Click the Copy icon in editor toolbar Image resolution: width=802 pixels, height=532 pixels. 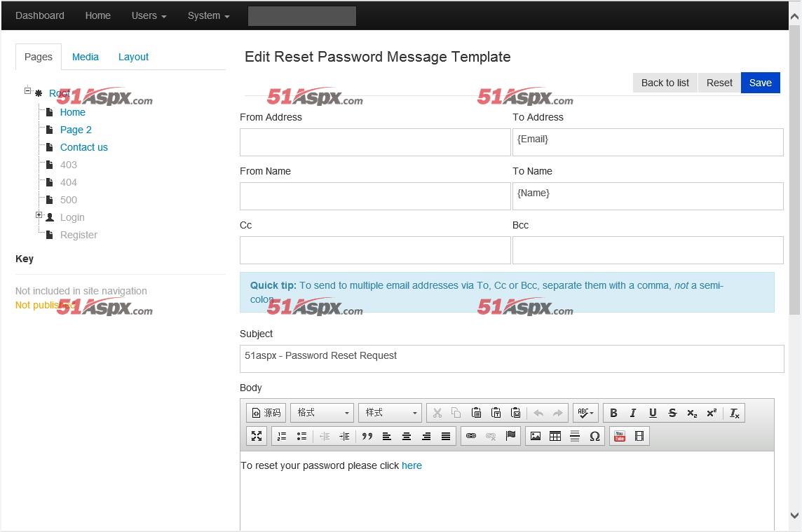point(456,413)
